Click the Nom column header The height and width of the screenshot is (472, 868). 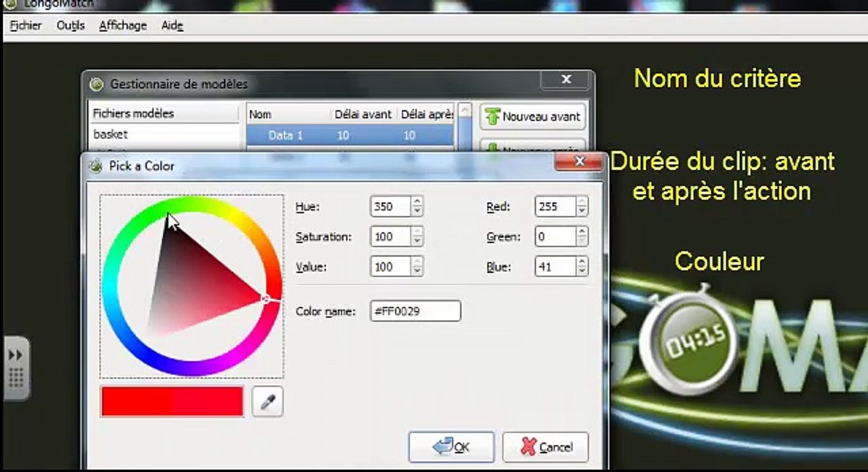click(260, 114)
